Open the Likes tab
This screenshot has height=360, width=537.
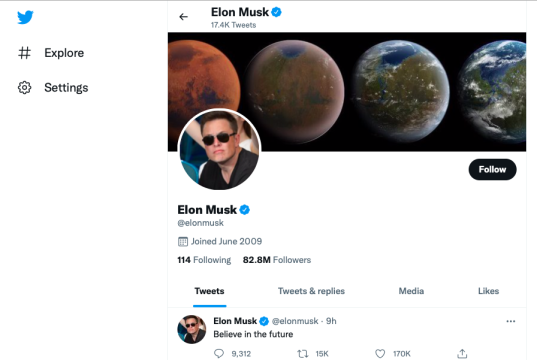(x=488, y=291)
